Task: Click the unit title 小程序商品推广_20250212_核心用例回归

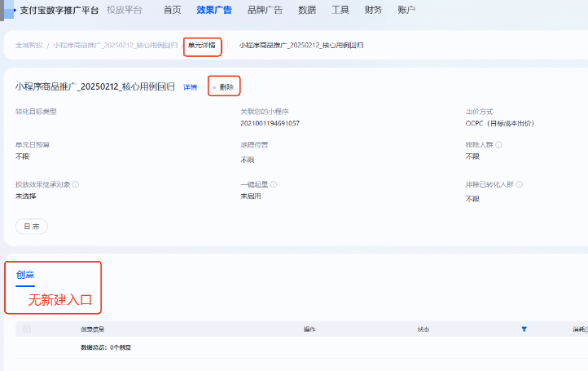Action: pyautogui.click(x=94, y=86)
